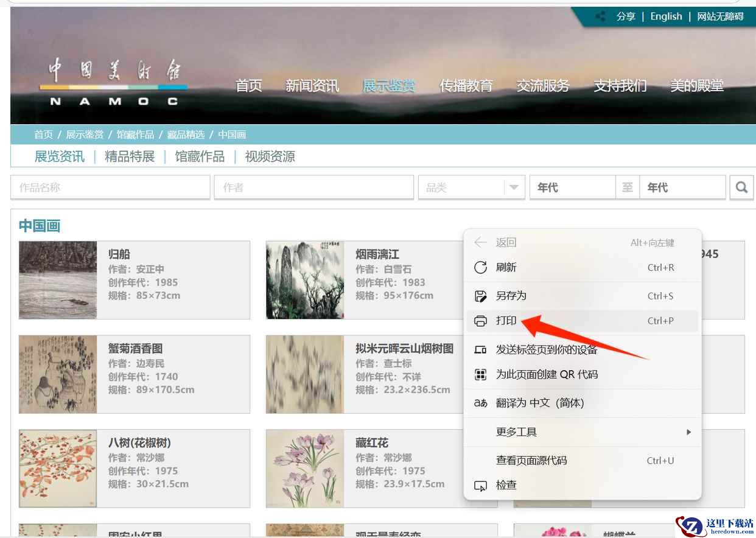Screen dimensions: 756x538
Task: Click the 作者：白雪石 text
Action: [x=383, y=269]
